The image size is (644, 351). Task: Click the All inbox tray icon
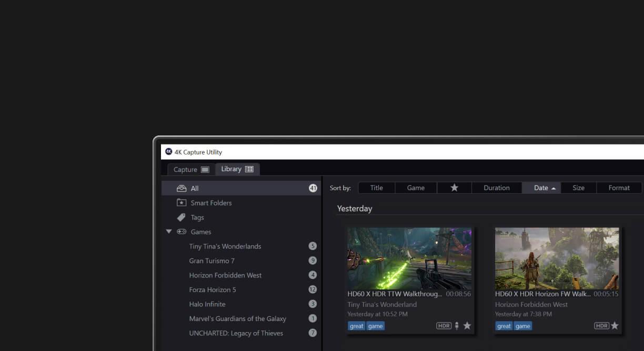coord(182,189)
